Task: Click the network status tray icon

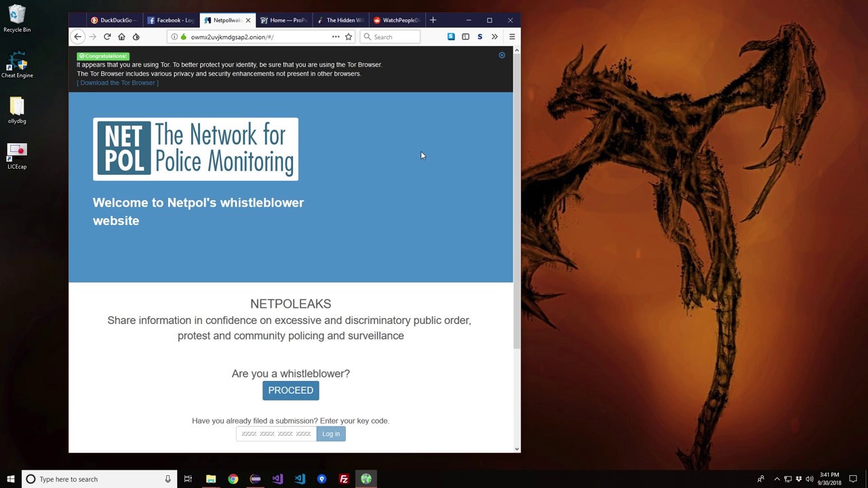Action: [788, 479]
